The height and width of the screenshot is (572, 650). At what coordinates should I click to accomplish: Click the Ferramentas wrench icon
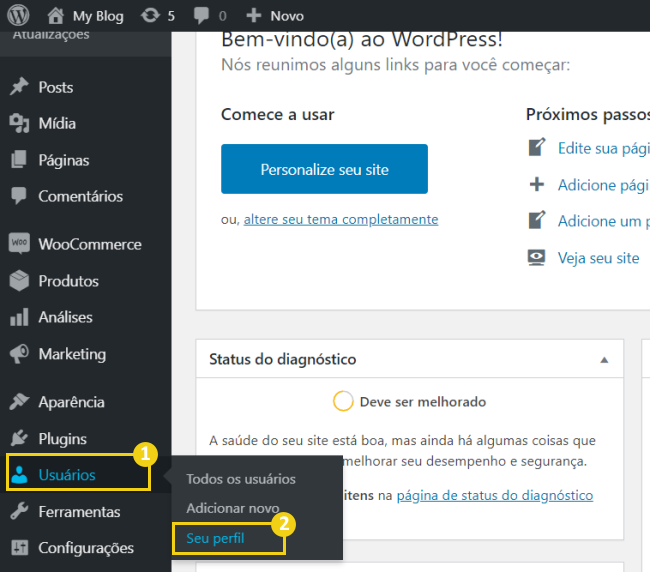tap(19, 511)
